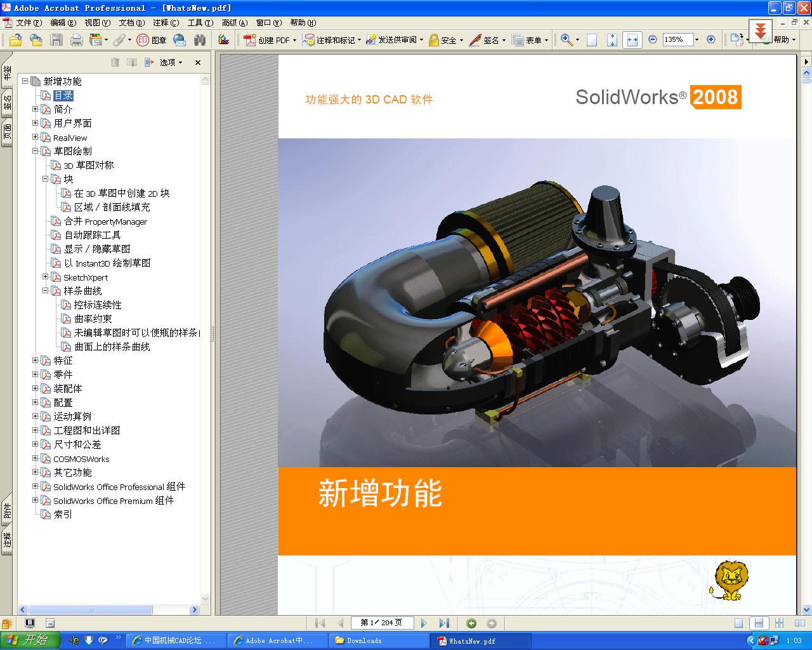Image resolution: width=812 pixels, height=650 pixels.
Task: Click the 开始 Start button
Action: pyautogui.click(x=30, y=640)
